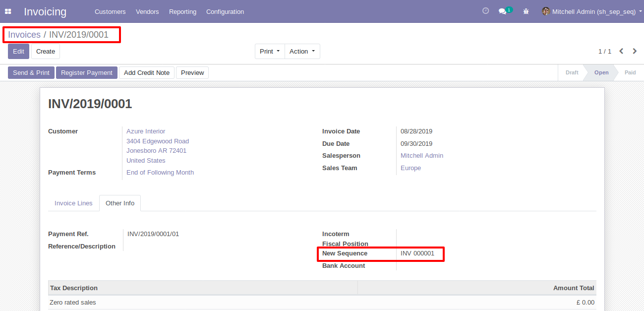This screenshot has height=311, width=644.
Task: Click the Preview button
Action: click(x=192, y=73)
